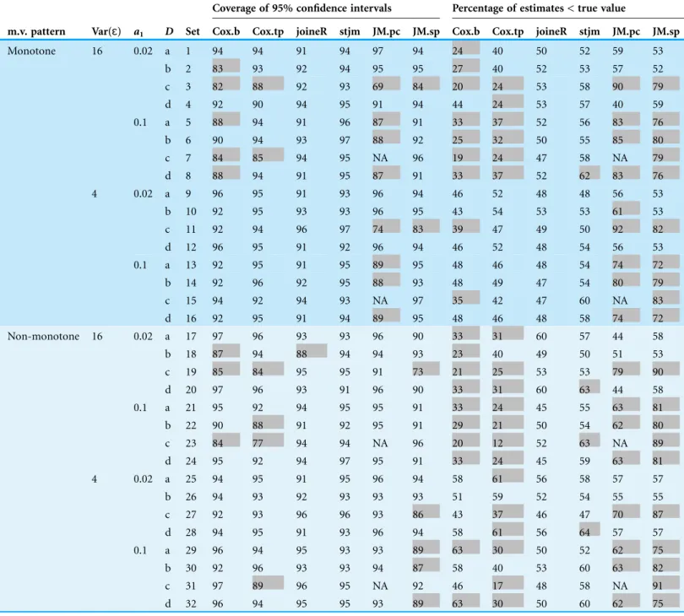Click shaded 74 in Set 11 coverage JM.pc
The image size is (684, 616).
coord(386,227)
